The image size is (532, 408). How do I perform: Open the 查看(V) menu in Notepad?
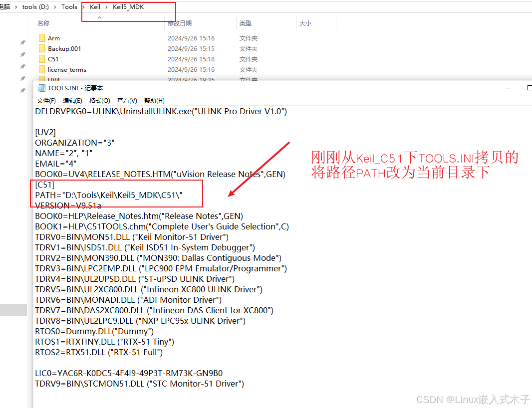coord(127,101)
